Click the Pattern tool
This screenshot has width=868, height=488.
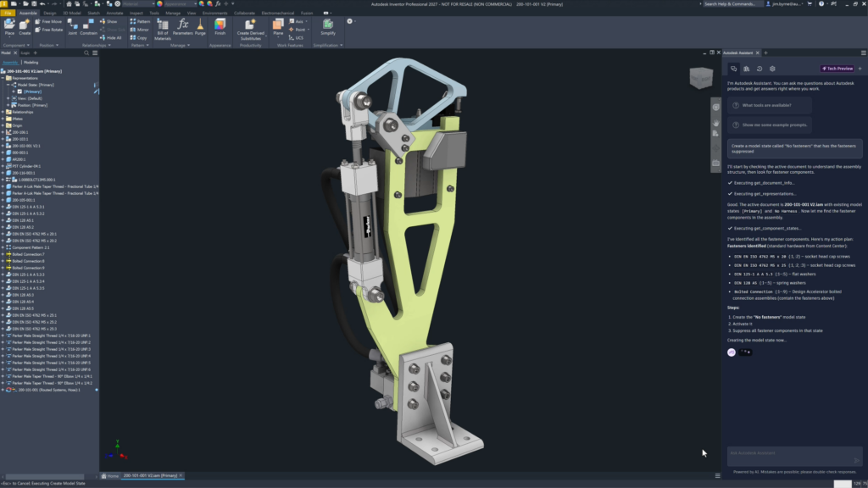(140, 21)
